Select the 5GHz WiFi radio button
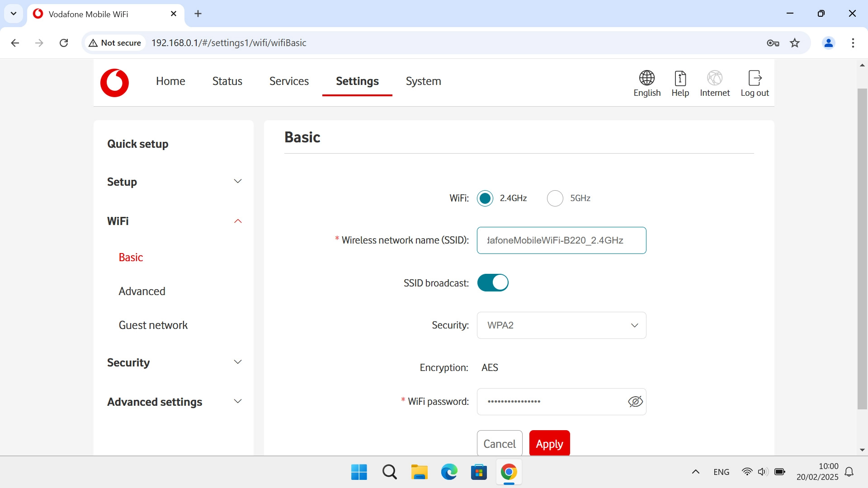The height and width of the screenshot is (488, 868). pyautogui.click(x=555, y=198)
